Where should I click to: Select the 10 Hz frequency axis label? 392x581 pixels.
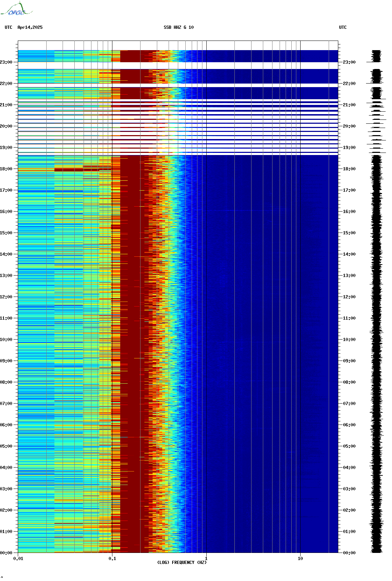coord(300,559)
